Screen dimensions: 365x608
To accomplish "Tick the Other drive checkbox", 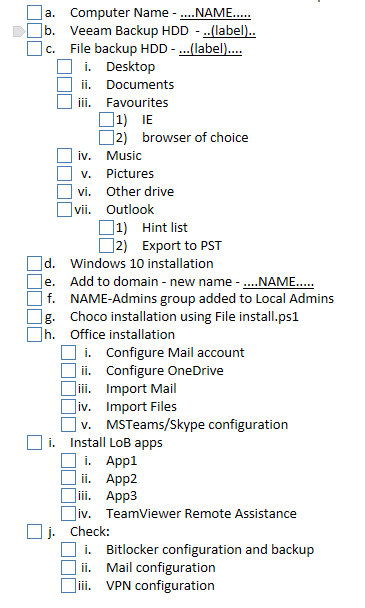I will pos(64,191).
